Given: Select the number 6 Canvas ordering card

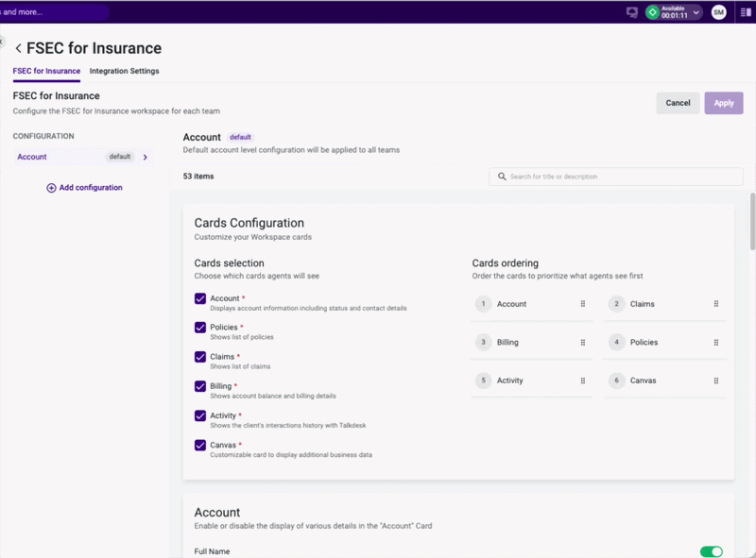Looking at the screenshot, I should point(664,380).
